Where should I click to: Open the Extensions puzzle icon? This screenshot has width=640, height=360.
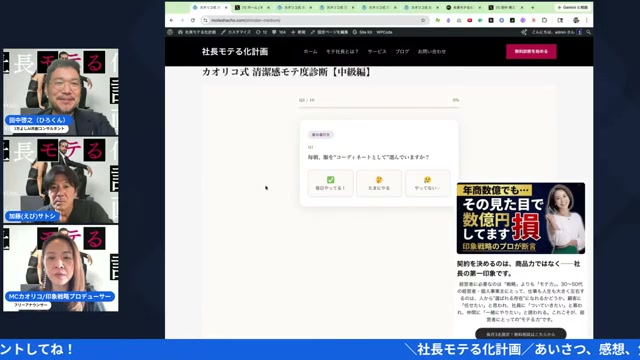click(x=544, y=20)
